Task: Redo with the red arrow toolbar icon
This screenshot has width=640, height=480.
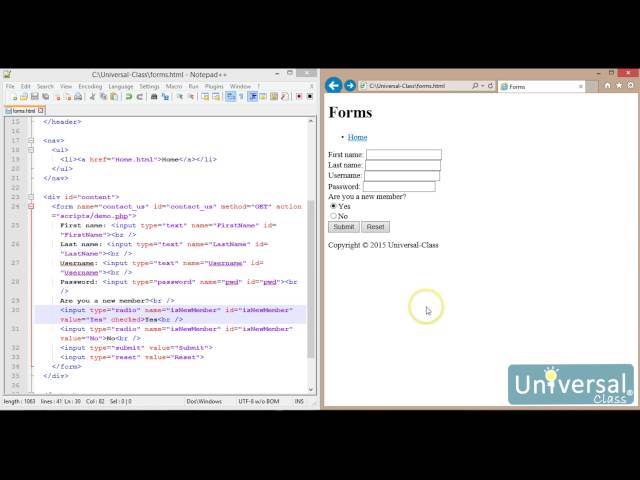Action: tap(140, 97)
